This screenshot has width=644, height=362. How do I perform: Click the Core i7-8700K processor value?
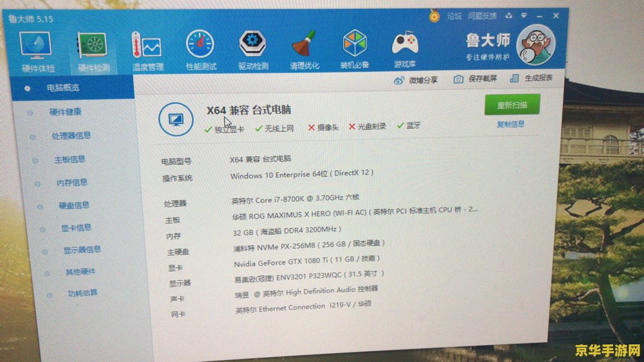(x=296, y=199)
